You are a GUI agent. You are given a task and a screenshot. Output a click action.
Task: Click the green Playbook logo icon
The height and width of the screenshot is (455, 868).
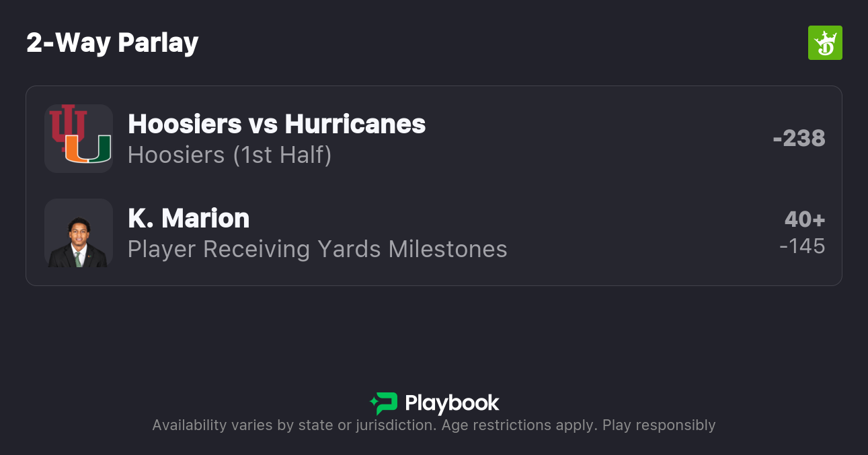coord(384,403)
